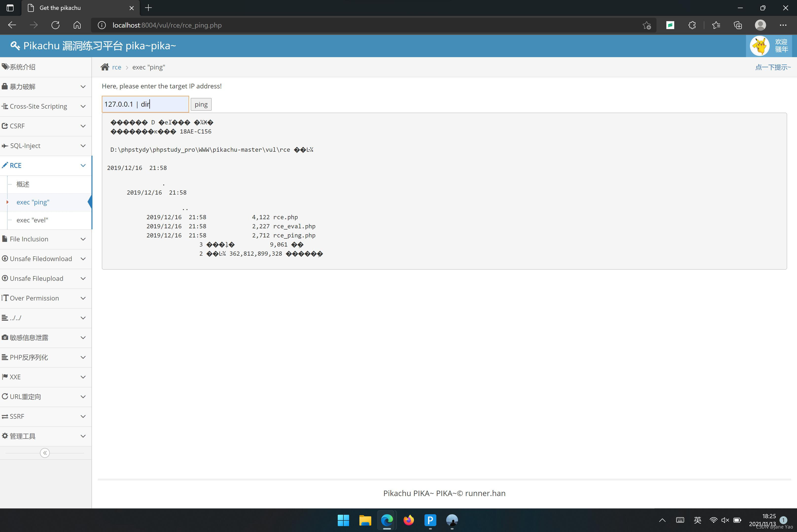Viewport: 797px width, 532px height.
Task: Open Firefox from the taskbar
Action: tap(408, 520)
